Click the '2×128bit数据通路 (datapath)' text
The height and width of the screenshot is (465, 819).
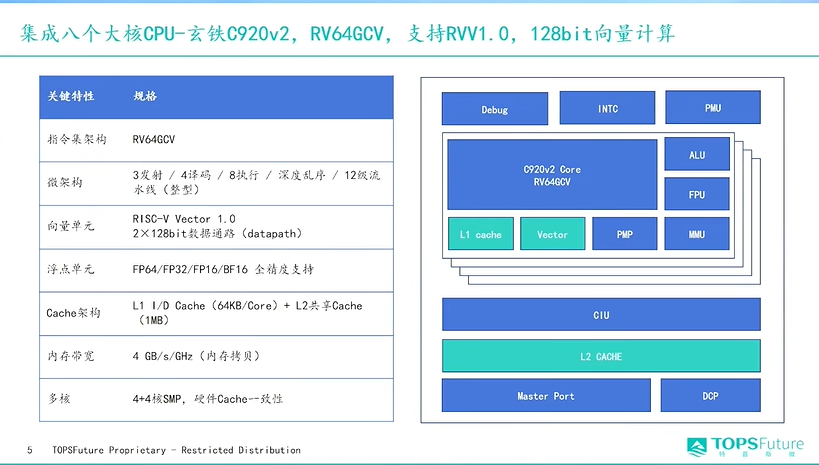pos(217,234)
